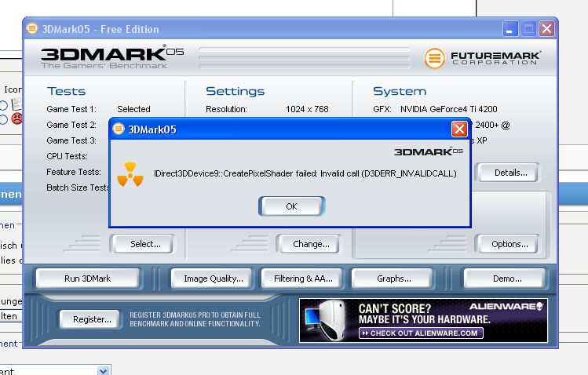This screenshot has width=588, height=375.
Task: Open Filtering & AA... tool
Action: coord(302,279)
